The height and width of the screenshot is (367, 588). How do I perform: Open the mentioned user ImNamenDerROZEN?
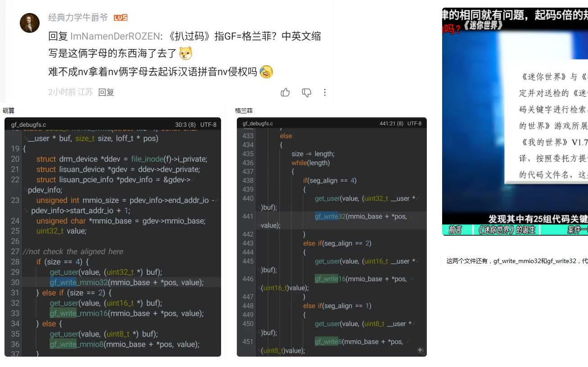(115, 36)
